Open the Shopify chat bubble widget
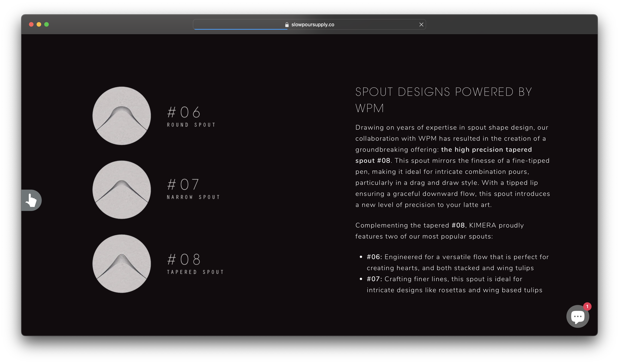Screen dimensions: 619x364 coord(577,317)
